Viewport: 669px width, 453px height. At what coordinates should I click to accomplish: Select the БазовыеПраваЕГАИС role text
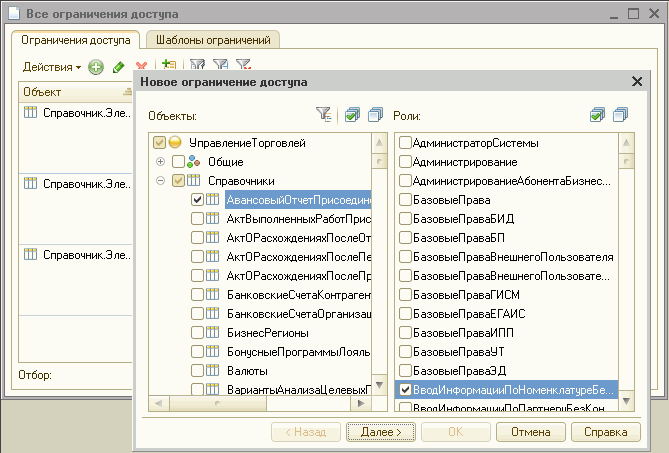click(469, 314)
